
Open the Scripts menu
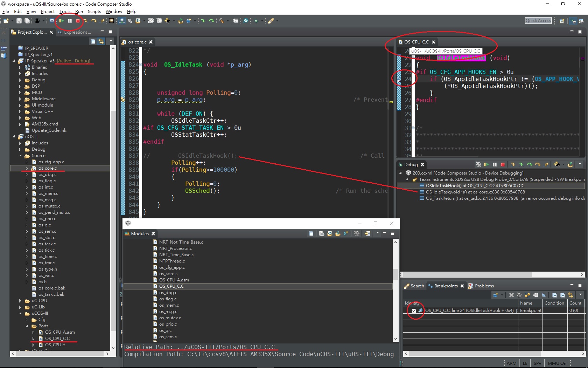click(94, 12)
